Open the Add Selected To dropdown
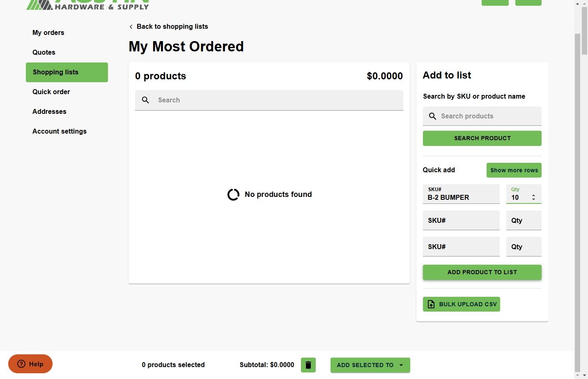588x379 pixels. [x=370, y=365]
